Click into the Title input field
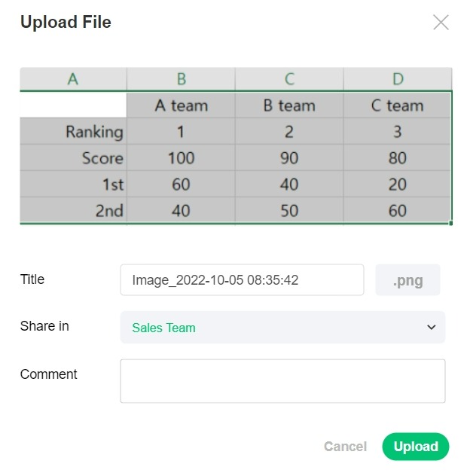This screenshot has width=464, height=476. pos(242,280)
